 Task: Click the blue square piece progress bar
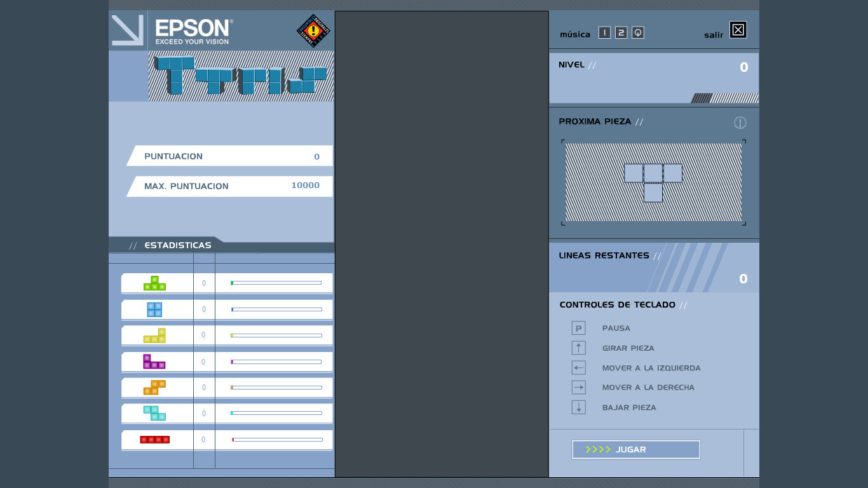point(276,309)
